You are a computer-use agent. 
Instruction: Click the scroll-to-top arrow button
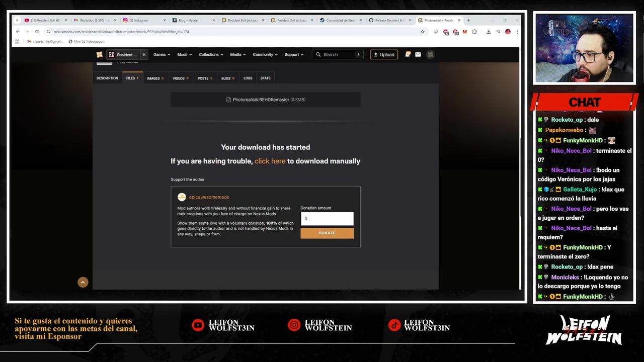[83, 283]
